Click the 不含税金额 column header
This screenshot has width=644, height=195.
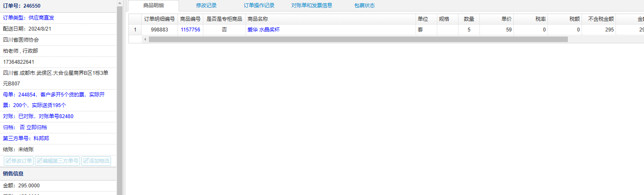598,19
